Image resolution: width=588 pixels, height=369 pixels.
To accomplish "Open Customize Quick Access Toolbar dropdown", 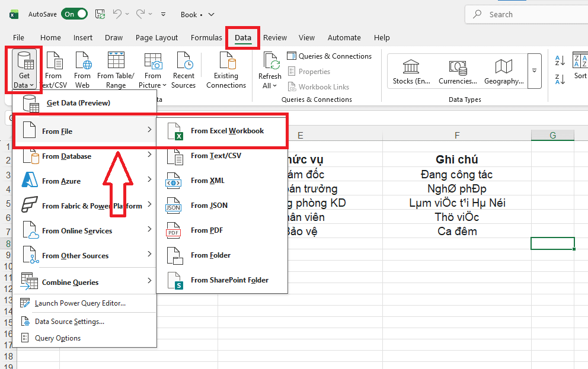I will click(x=163, y=14).
